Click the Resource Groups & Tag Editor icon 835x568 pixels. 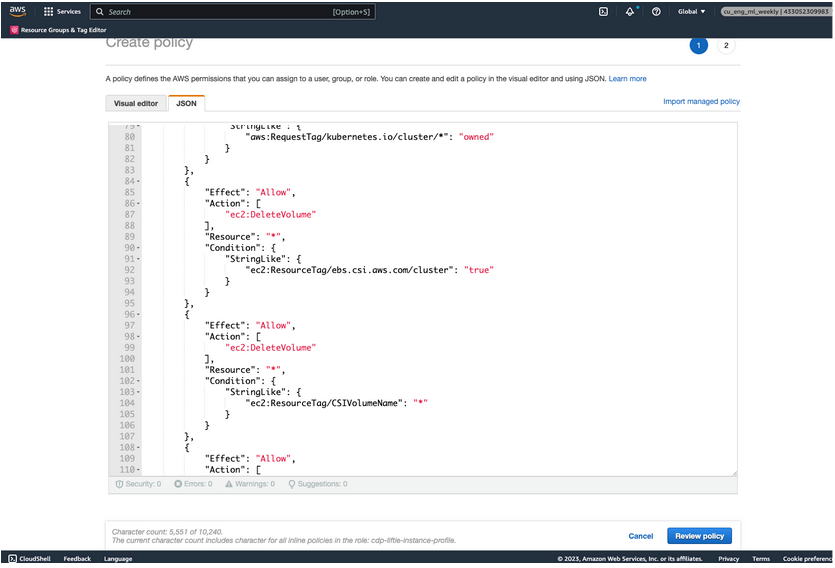coord(14,30)
